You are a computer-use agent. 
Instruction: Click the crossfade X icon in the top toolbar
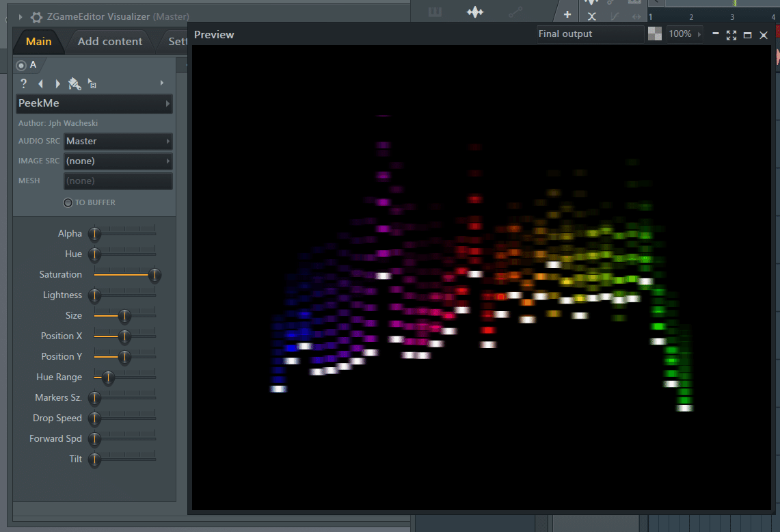(x=591, y=16)
